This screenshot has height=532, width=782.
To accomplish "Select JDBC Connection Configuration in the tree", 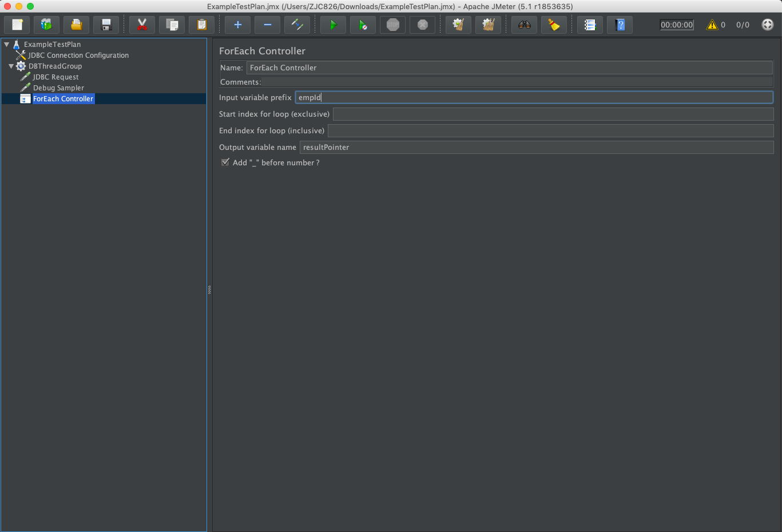I will click(x=79, y=55).
